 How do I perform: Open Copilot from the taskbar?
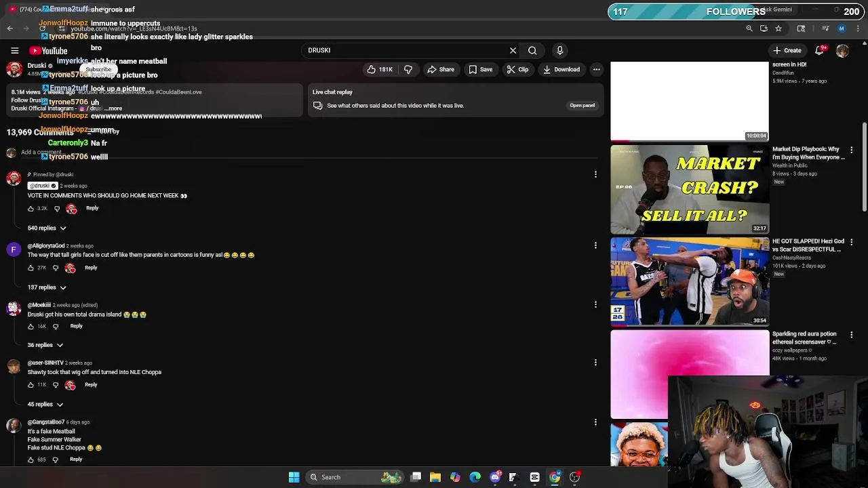(455, 477)
